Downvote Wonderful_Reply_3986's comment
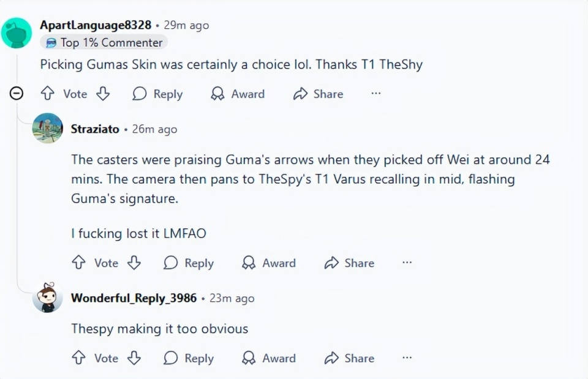The width and height of the screenshot is (588, 379). [x=134, y=358]
